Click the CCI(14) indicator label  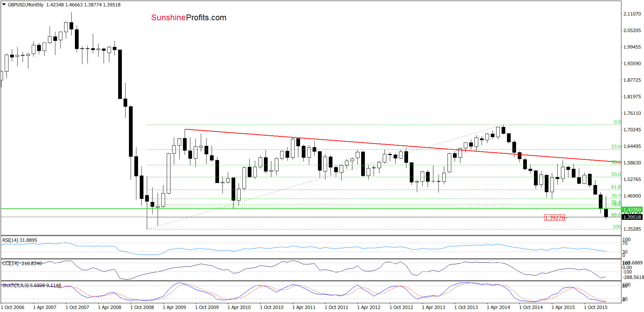click(x=22, y=263)
